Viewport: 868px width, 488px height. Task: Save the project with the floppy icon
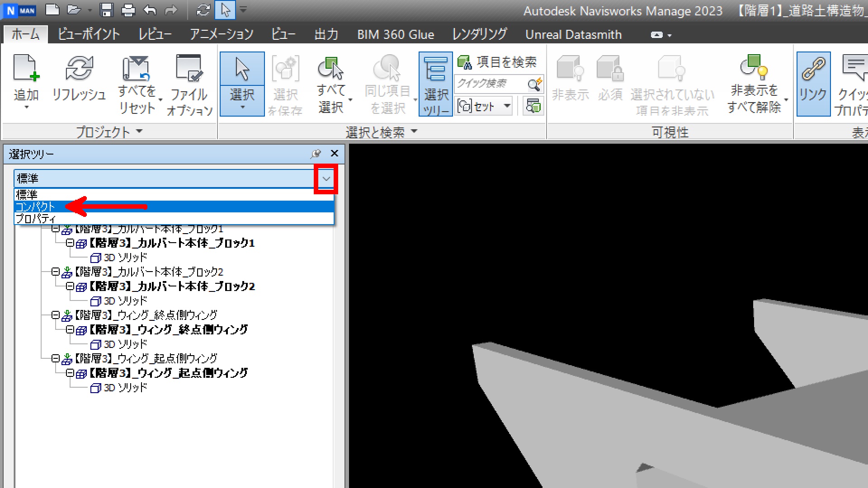click(x=107, y=10)
